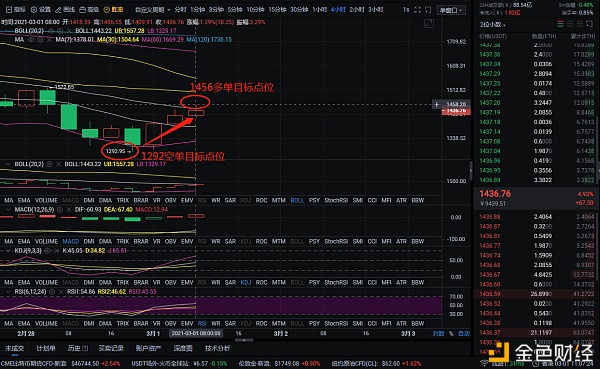Open settings gear of MA overlay
Image resolution: width=600 pixels, height=369 pixels.
[x=40, y=39]
